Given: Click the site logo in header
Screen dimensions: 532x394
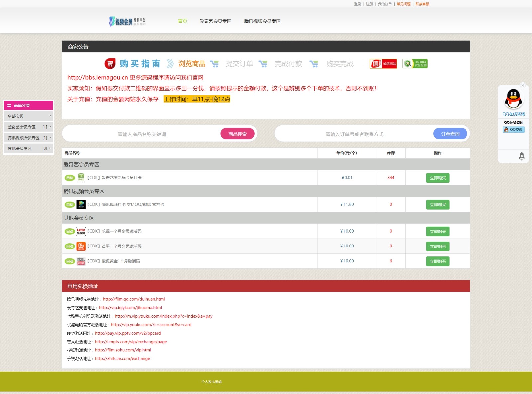Looking at the screenshot, I should 127,22.
